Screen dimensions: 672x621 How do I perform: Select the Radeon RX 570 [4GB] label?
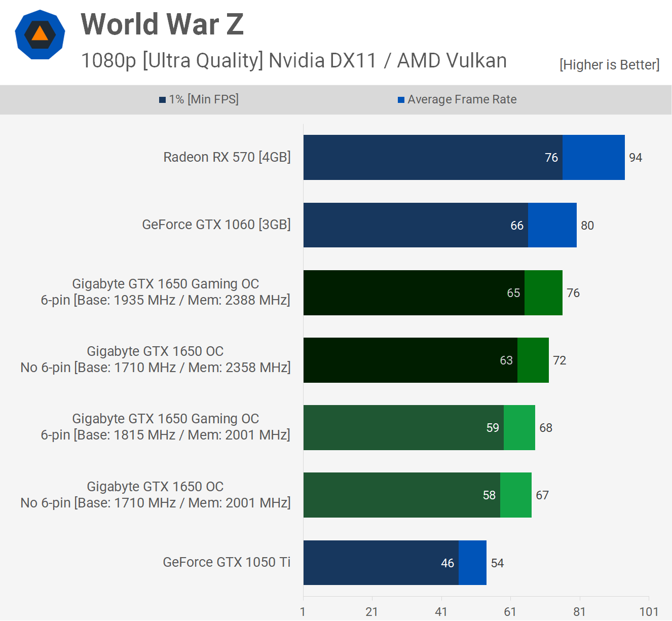[x=227, y=157]
